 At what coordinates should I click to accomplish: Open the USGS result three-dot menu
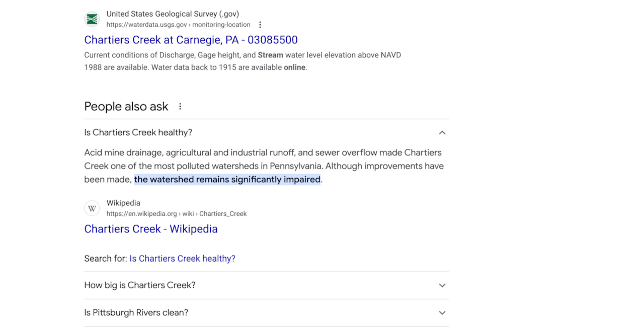(x=260, y=25)
